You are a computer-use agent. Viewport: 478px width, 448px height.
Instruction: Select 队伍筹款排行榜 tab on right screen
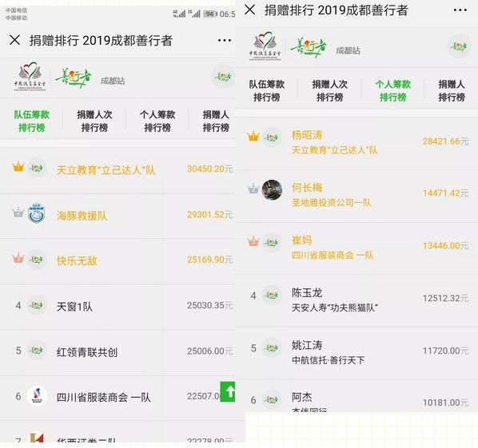tap(267, 91)
